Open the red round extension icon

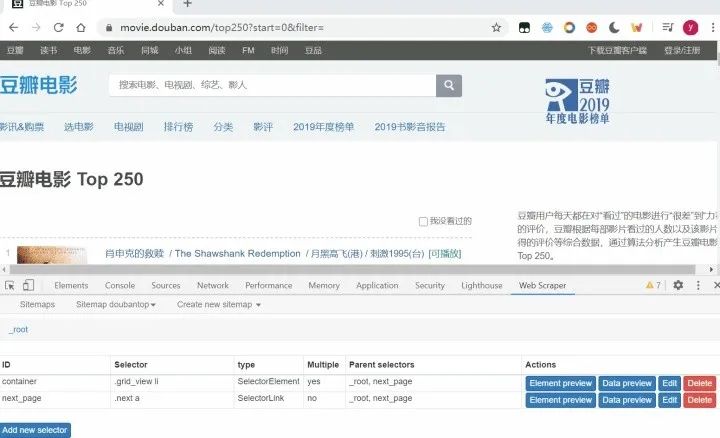click(592, 28)
